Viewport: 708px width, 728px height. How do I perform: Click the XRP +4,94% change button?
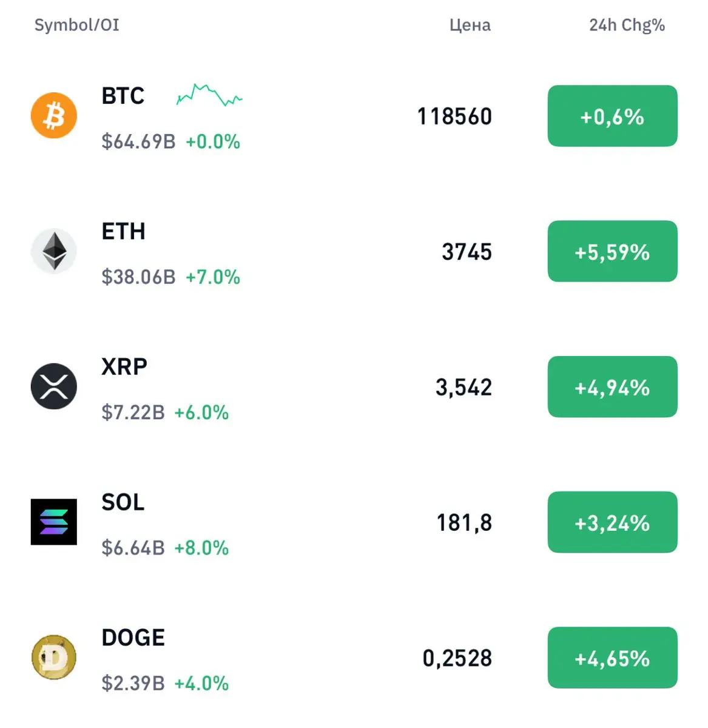point(612,386)
